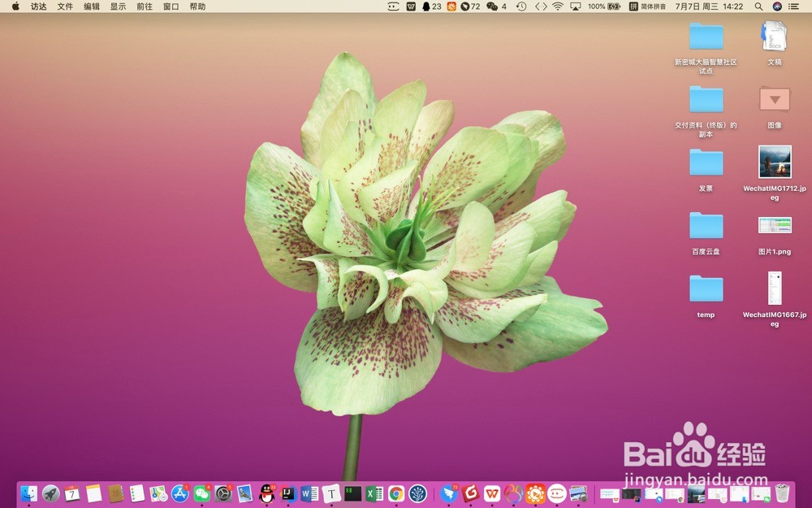Open the 前往 menu
The height and width of the screenshot is (508, 812).
[144, 7]
